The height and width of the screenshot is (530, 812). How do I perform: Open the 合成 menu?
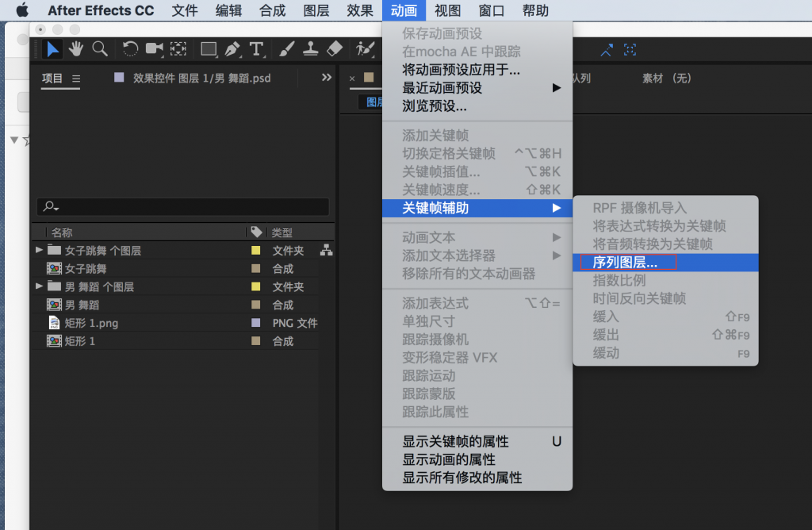coord(273,10)
